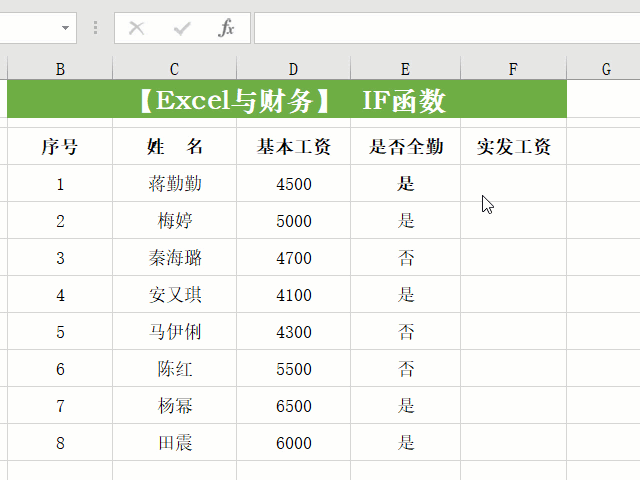The image size is (640, 480).
Task: Click the 实发工资 header cell
Action: point(513,147)
